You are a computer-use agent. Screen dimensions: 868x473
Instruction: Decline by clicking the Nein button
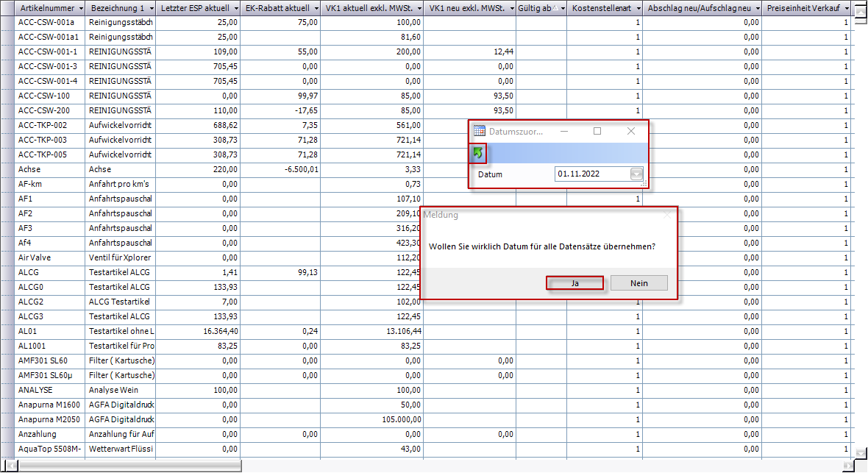tap(638, 283)
